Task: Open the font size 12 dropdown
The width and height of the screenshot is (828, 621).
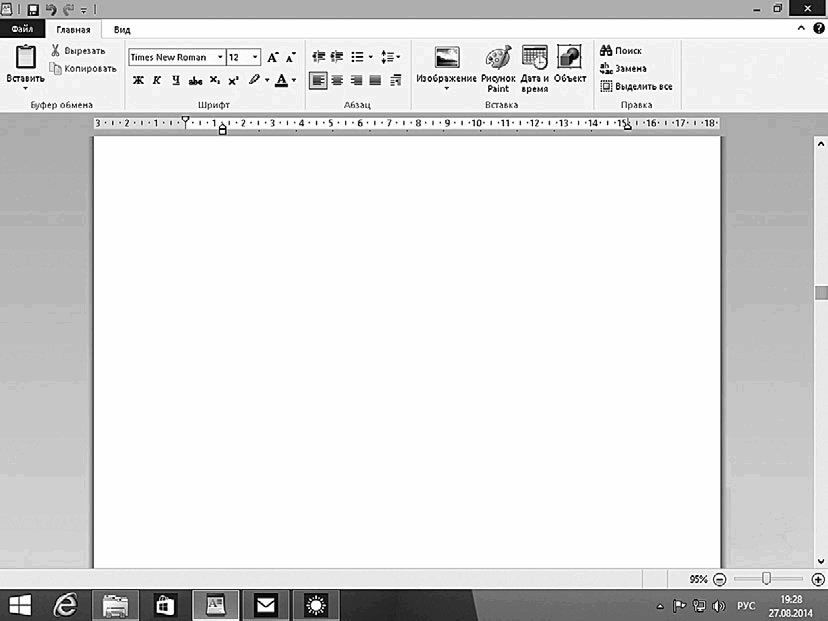Action: [255, 57]
